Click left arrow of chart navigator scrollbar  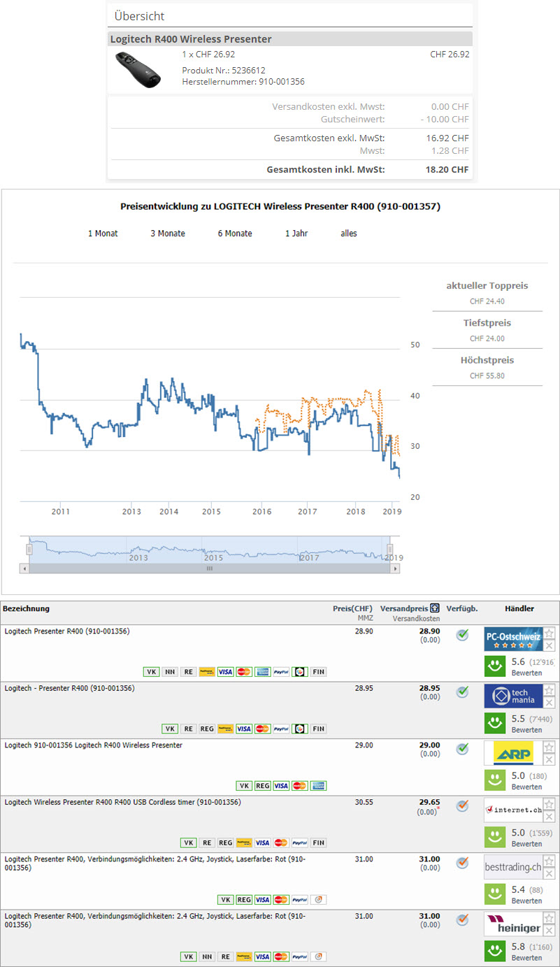click(24, 568)
